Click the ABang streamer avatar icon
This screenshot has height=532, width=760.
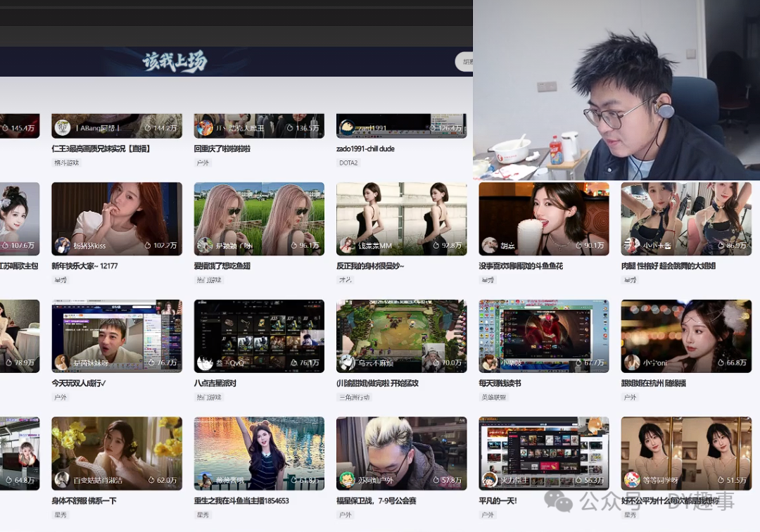(x=63, y=128)
